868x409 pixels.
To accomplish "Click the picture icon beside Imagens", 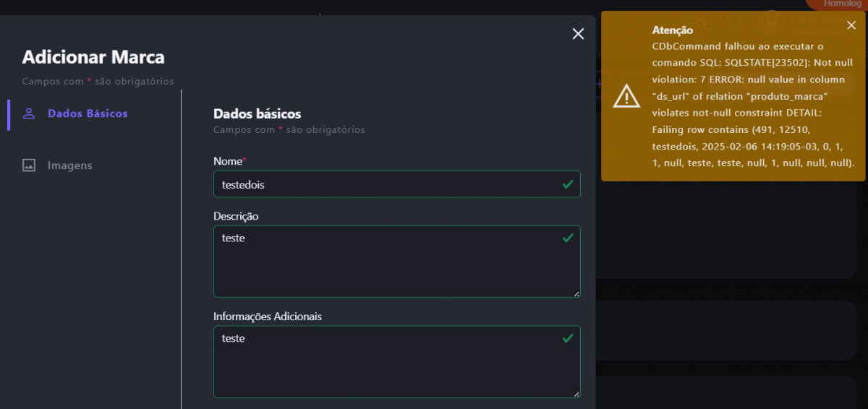I will click(x=29, y=165).
